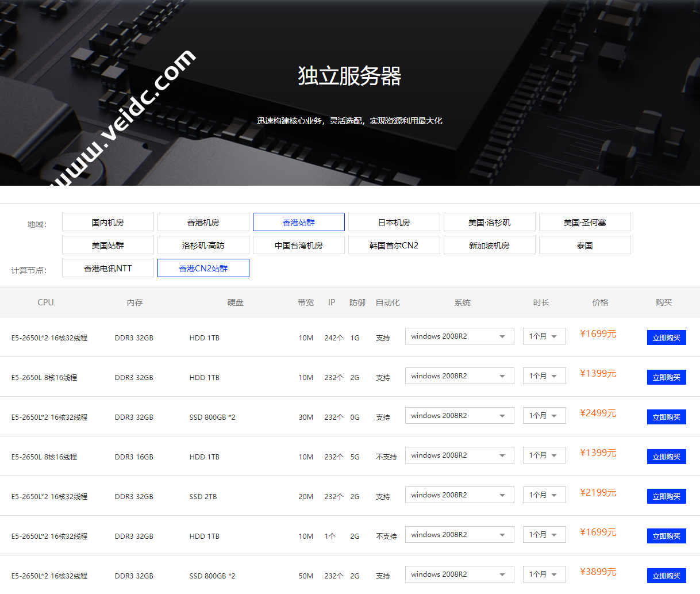This screenshot has height=594, width=700.
Task: Select 美国·洛杉矶 region
Action: point(489,222)
